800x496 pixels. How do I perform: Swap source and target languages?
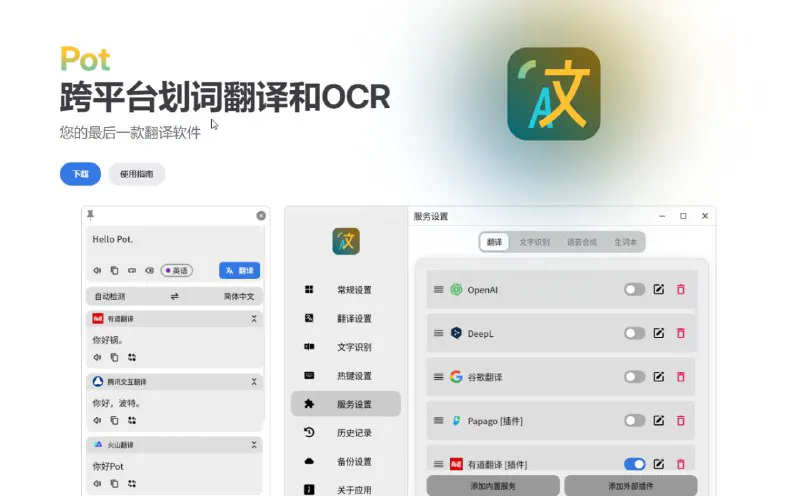[x=174, y=296]
